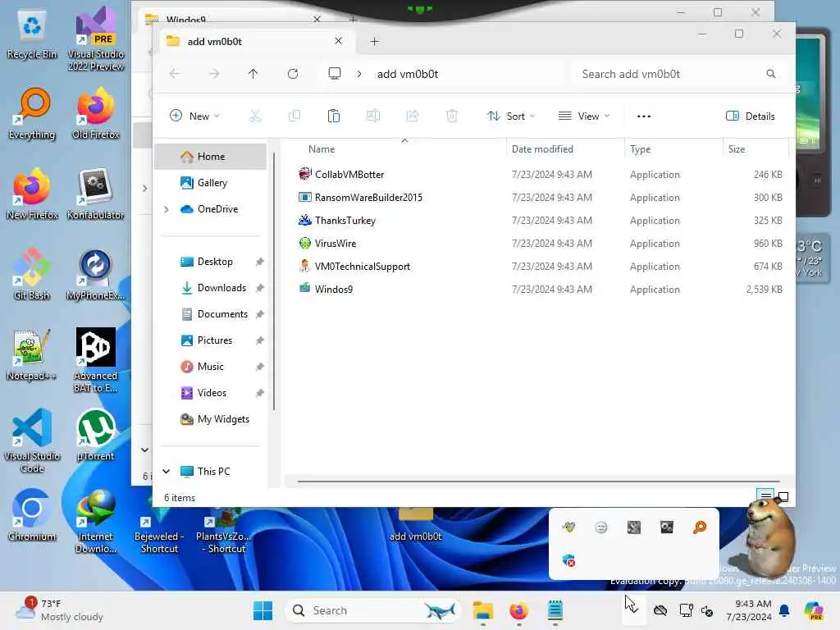Click the Windows Security tray icon
Viewport: 840px width, 630px height.
[569, 560]
